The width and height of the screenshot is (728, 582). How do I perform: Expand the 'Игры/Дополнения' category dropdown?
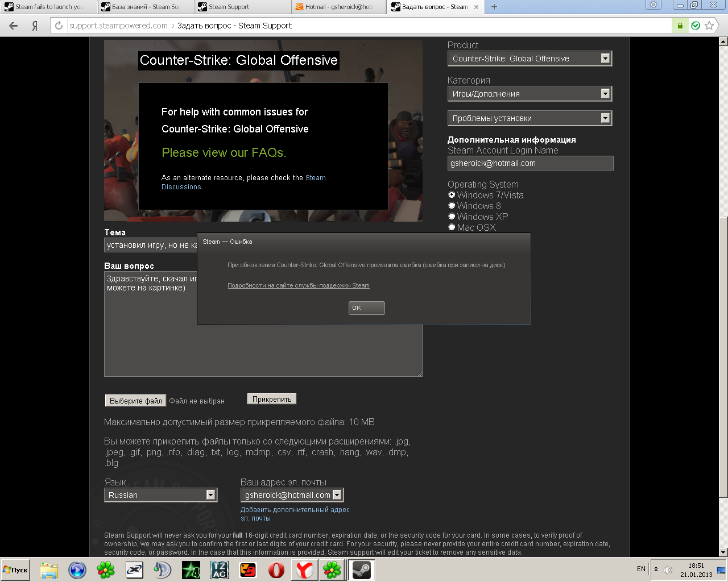530,94
